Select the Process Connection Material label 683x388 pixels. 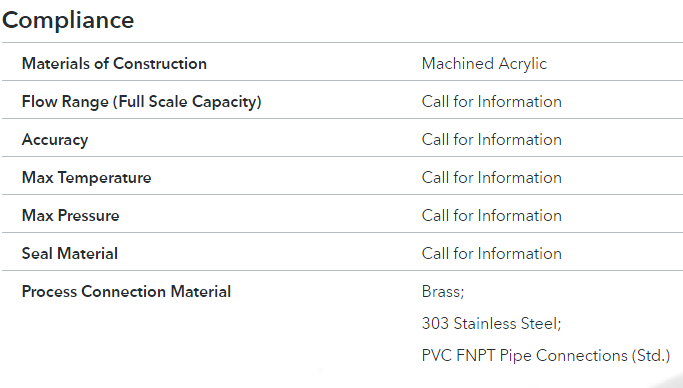pyautogui.click(x=126, y=292)
